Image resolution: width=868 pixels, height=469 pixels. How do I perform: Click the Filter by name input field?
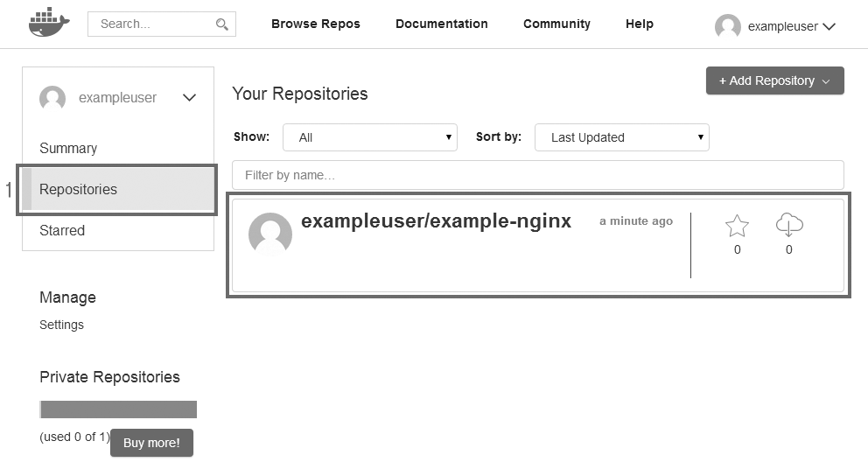point(537,175)
